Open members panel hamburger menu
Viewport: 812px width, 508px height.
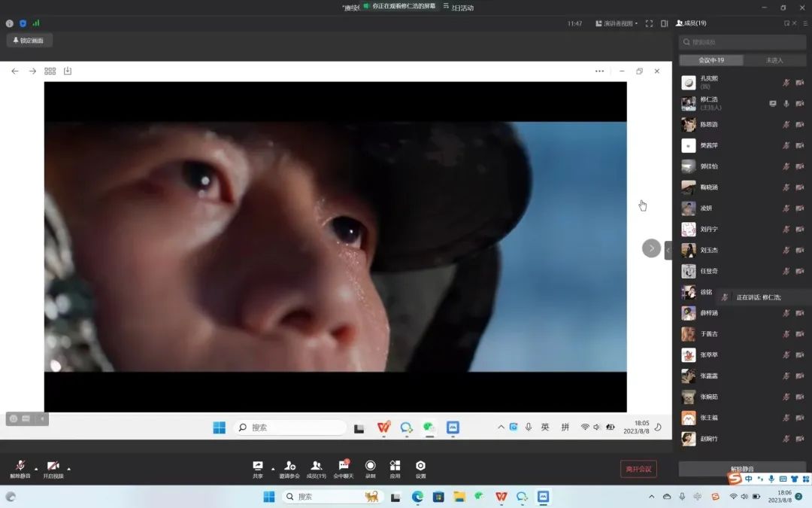[x=805, y=23]
